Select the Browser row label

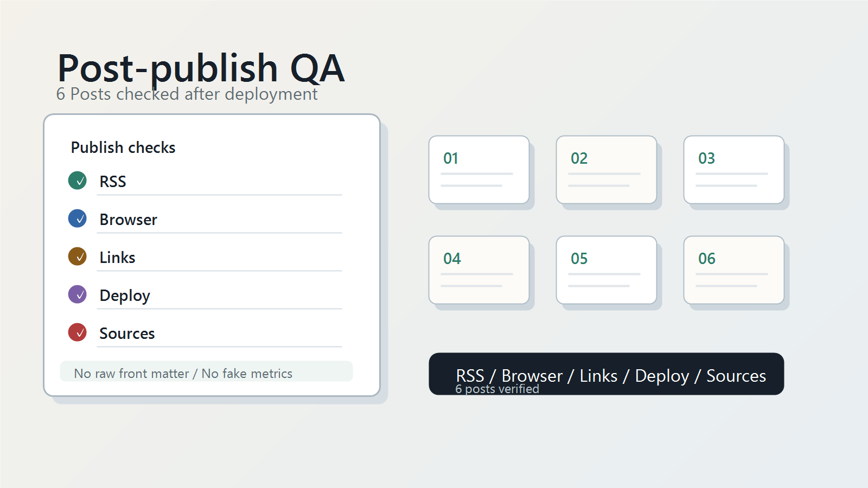tap(129, 220)
